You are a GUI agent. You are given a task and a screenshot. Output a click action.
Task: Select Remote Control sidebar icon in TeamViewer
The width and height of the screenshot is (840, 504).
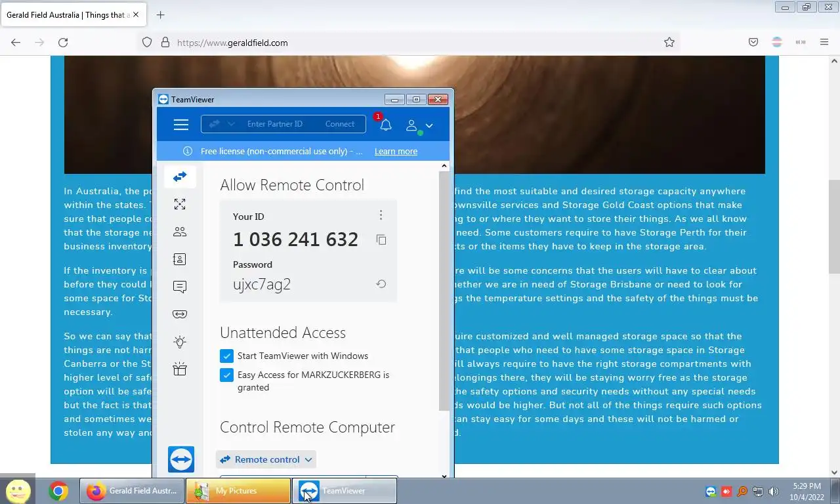[180, 177]
